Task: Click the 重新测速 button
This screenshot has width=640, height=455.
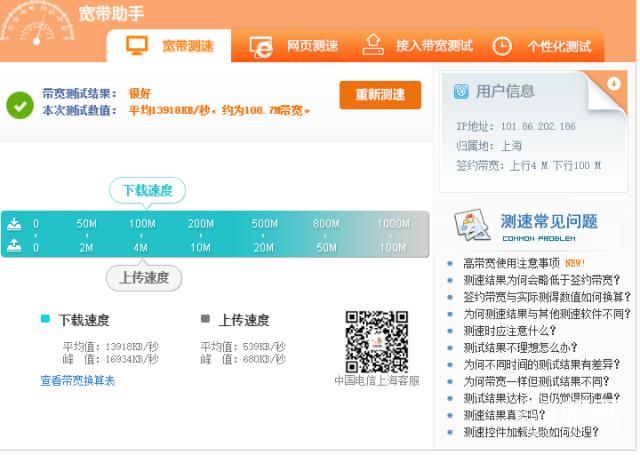Action: point(380,95)
